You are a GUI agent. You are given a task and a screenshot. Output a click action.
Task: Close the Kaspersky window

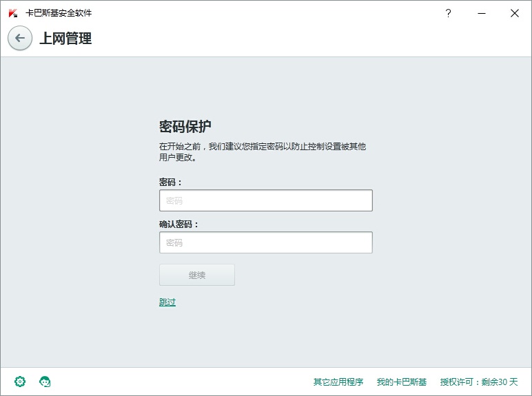tap(515, 13)
